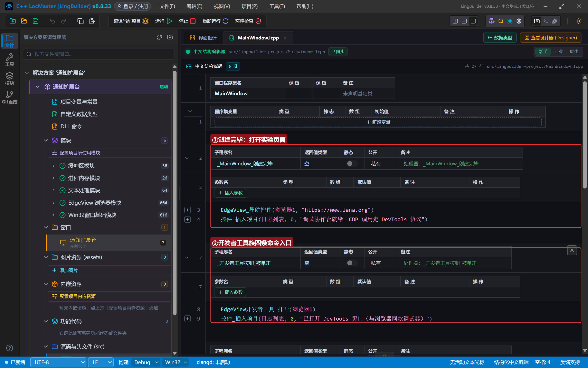Select the 原生 editor mode
This screenshot has height=368, width=588.
574,52
